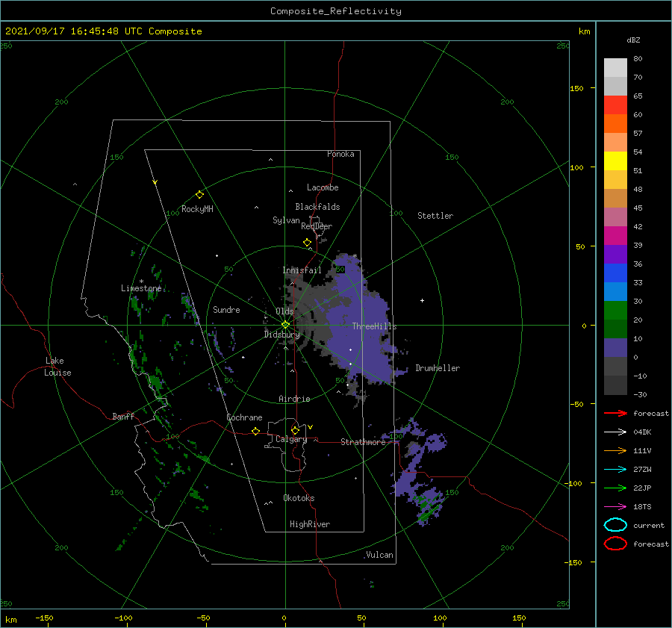Image resolution: width=672 pixels, height=628 pixels.
Task: Click the red forecast arrow legend icon
Action: [x=615, y=413]
